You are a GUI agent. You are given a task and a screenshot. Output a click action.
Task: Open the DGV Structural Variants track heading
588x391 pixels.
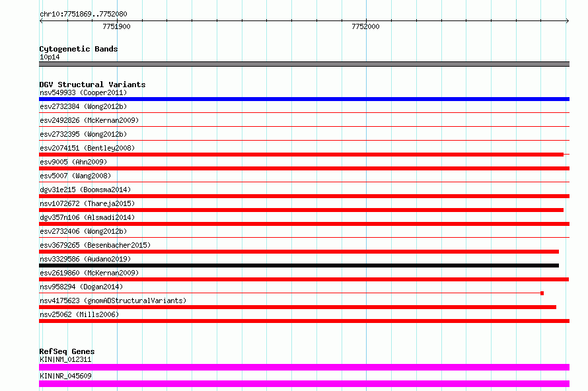[92, 85]
